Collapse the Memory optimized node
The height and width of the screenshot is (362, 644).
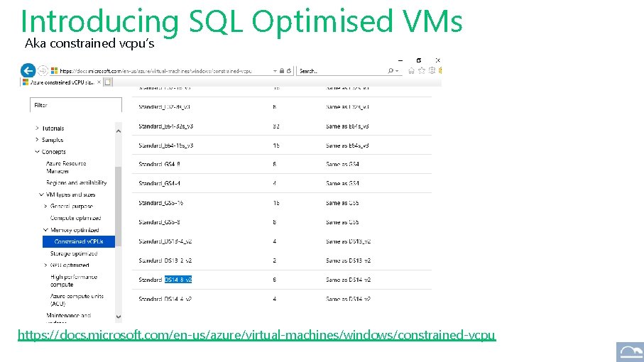click(45, 230)
